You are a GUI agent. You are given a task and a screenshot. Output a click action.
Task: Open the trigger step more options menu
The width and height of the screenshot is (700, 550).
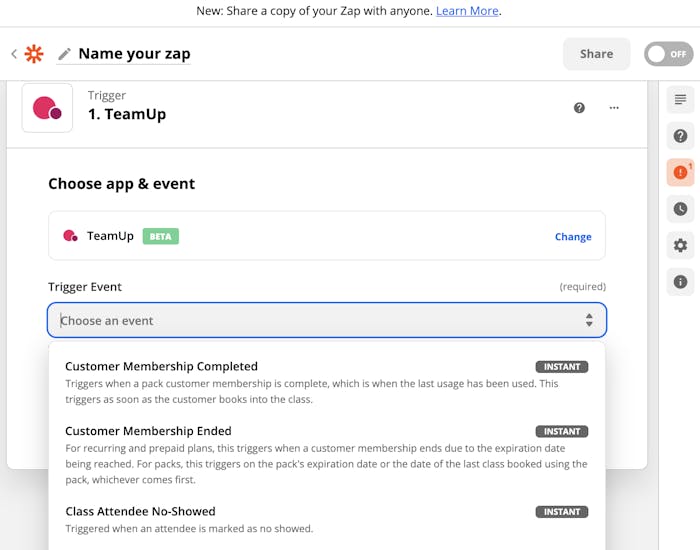coord(614,108)
